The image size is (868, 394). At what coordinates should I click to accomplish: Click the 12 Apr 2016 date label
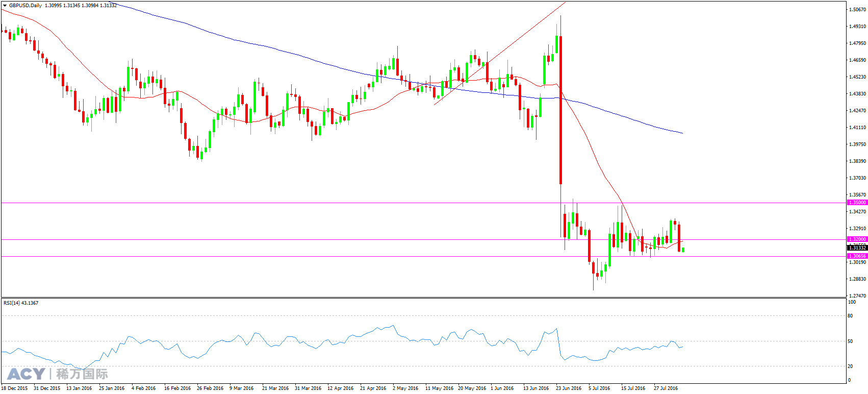pos(341,388)
